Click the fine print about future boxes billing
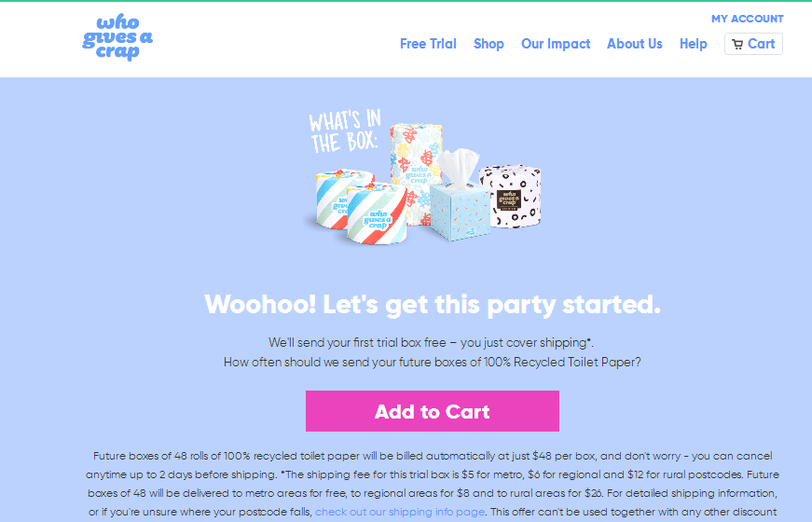The width and height of the screenshot is (812, 522). tap(433, 484)
